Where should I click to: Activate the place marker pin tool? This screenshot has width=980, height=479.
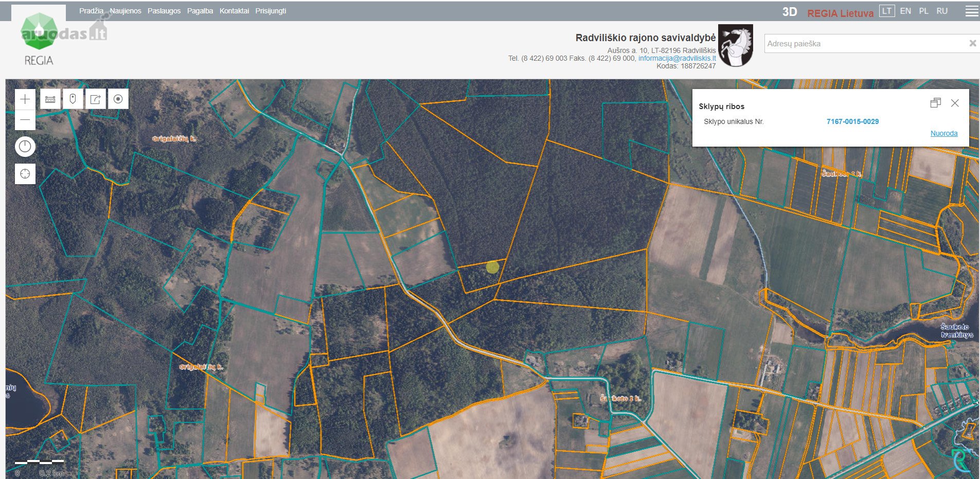pyautogui.click(x=73, y=99)
